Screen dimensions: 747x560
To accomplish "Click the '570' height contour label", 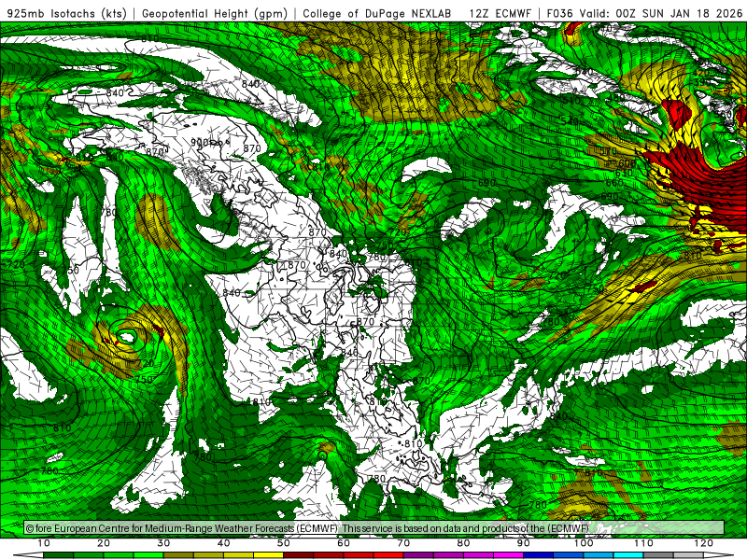I will coord(608,151).
